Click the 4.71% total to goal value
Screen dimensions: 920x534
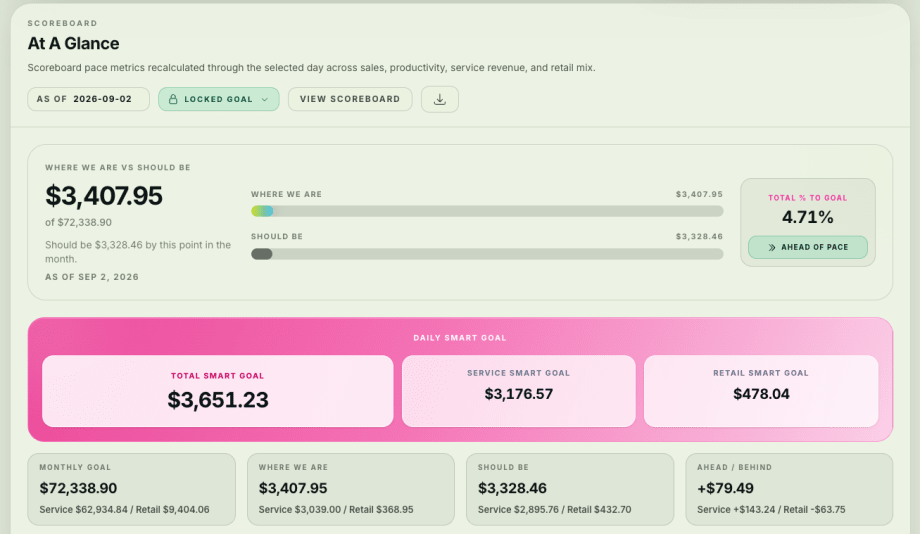(807, 218)
